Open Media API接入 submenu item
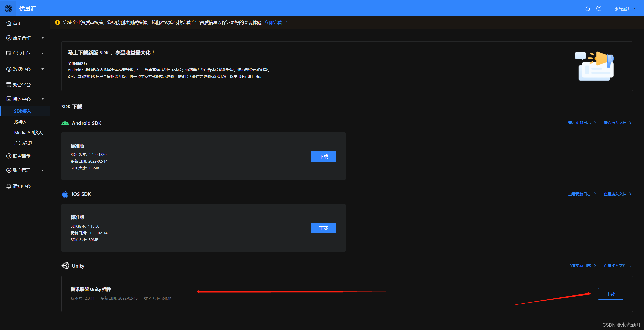 (28, 133)
